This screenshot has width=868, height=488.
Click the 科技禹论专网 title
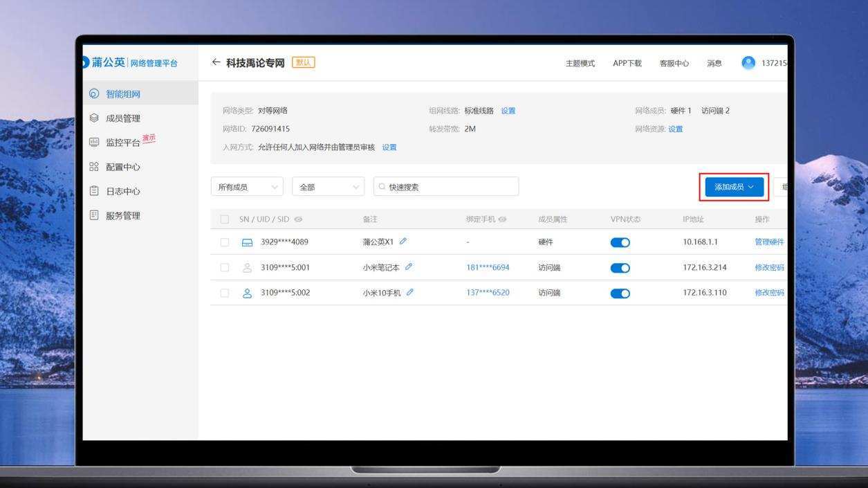point(255,63)
